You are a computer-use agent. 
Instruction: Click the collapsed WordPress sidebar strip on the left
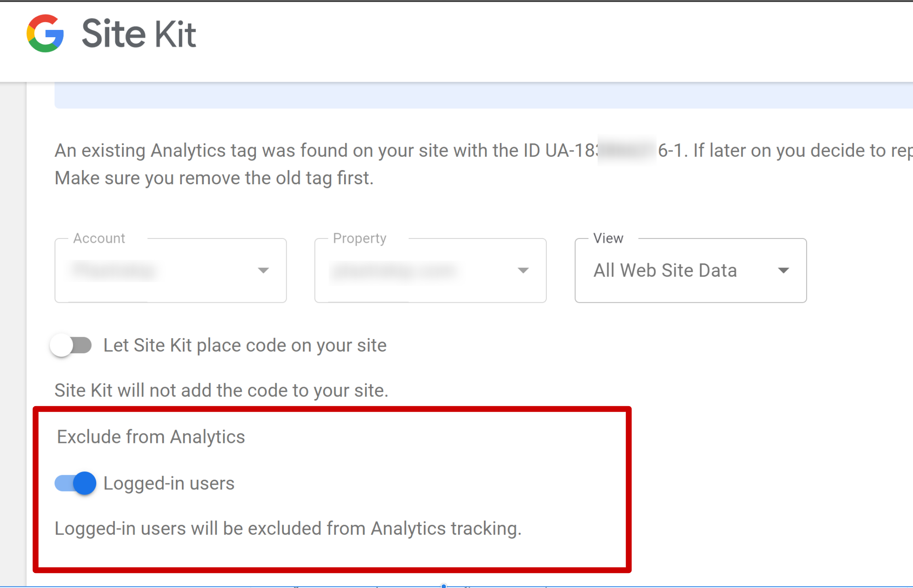pos(12,323)
